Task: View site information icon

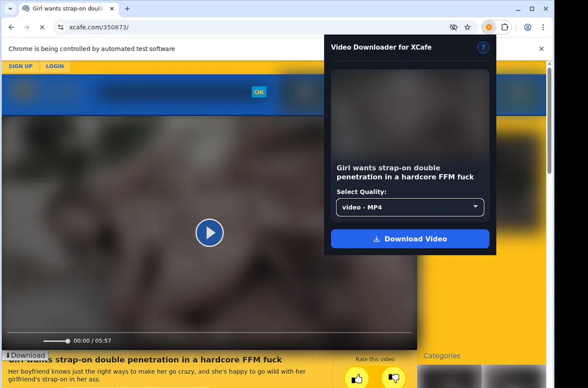Action: click(61, 27)
